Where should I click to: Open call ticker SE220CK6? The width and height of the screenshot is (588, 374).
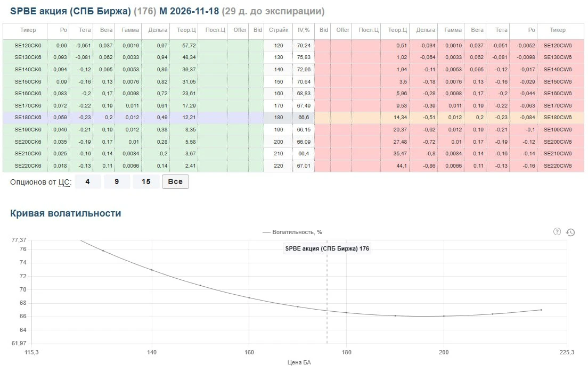(28, 165)
